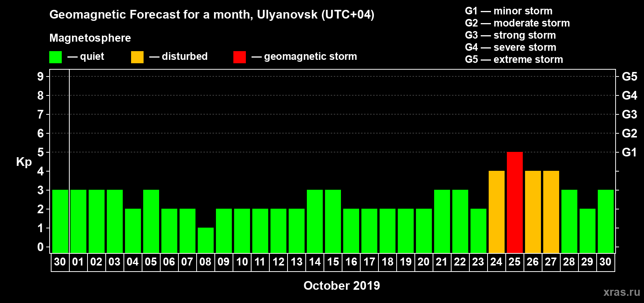
Task: Click date label 24 on the axis
Action: pos(496,262)
